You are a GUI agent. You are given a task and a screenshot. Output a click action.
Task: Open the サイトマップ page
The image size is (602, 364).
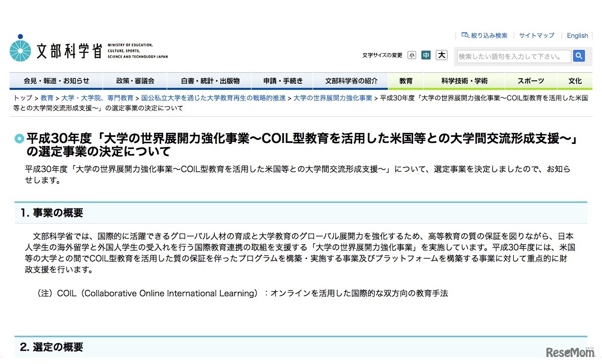click(536, 35)
